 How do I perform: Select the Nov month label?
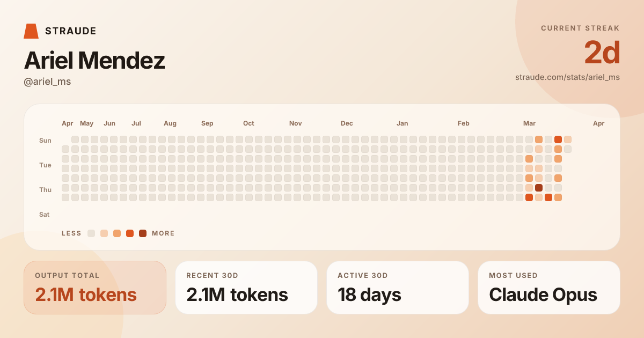coord(295,123)
